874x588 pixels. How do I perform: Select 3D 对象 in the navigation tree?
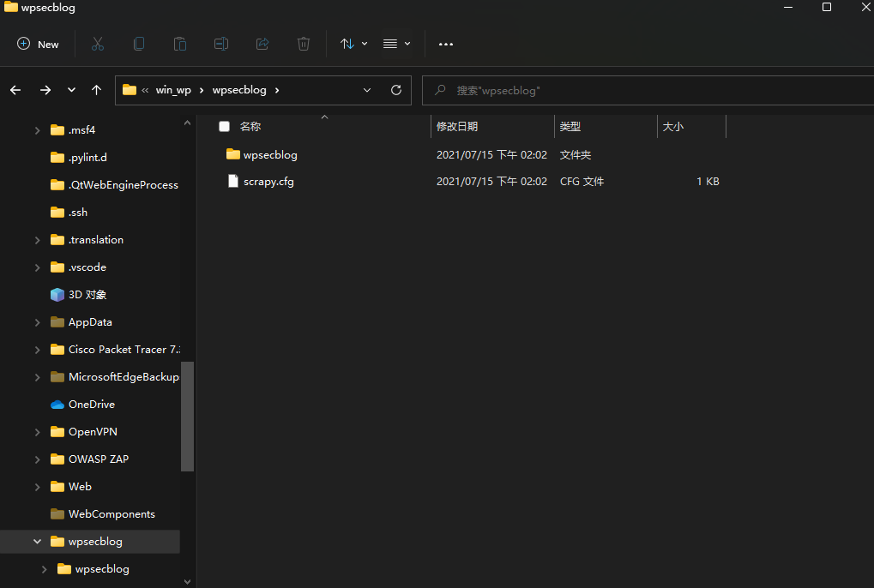[x=87, y=295]
